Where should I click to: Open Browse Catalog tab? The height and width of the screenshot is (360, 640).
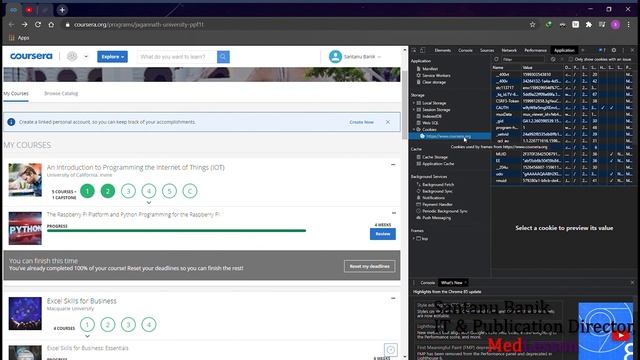tap(61, 93)
